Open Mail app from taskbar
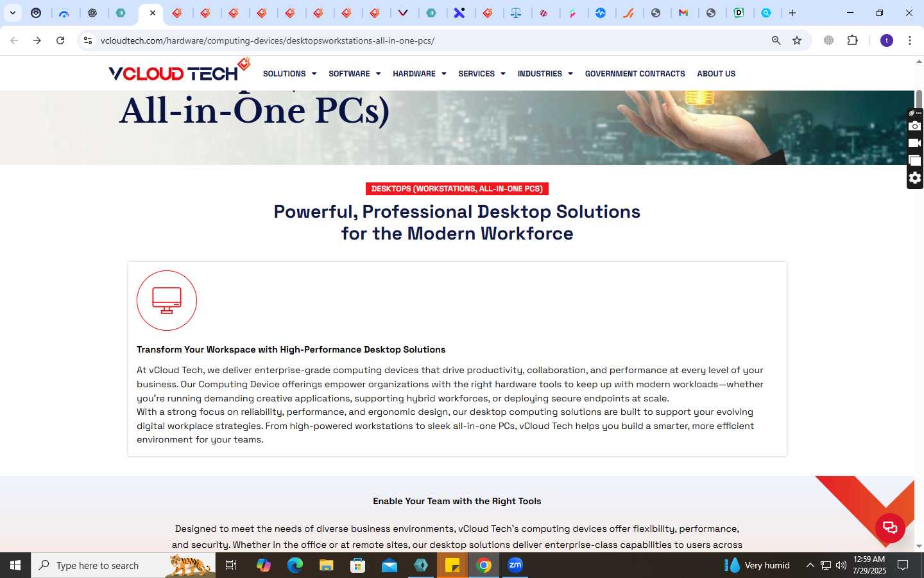Screen dimensions: 924x578 [x=389, y=565]
